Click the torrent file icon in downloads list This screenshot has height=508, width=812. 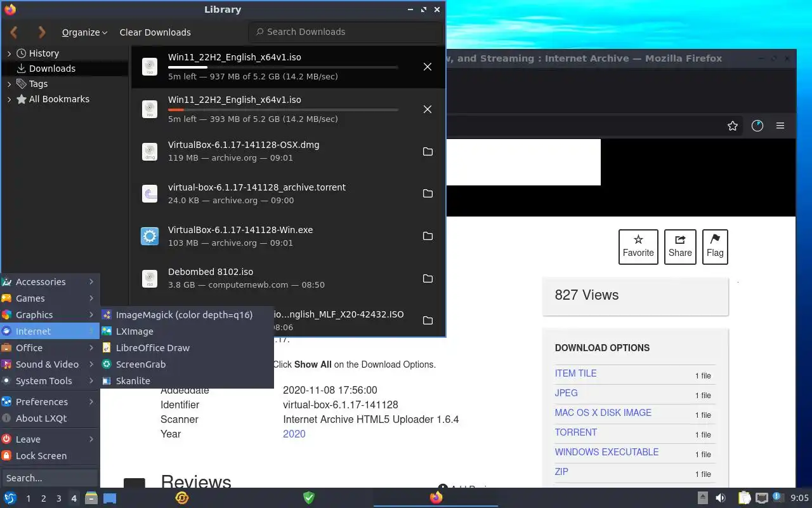pos(150,194)
